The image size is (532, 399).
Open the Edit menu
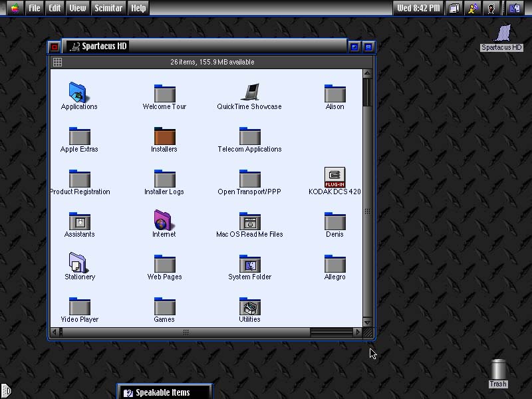pos(55,8)
